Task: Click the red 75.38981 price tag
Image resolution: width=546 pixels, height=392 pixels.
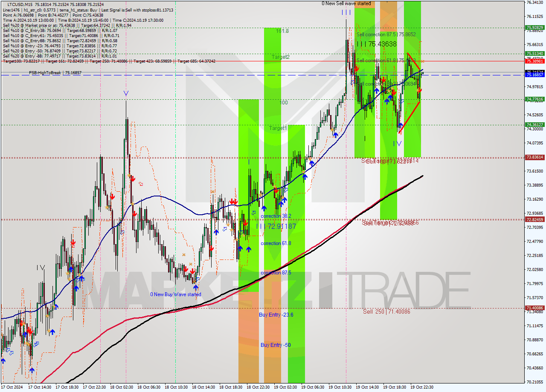Action: tap(534, 61)
